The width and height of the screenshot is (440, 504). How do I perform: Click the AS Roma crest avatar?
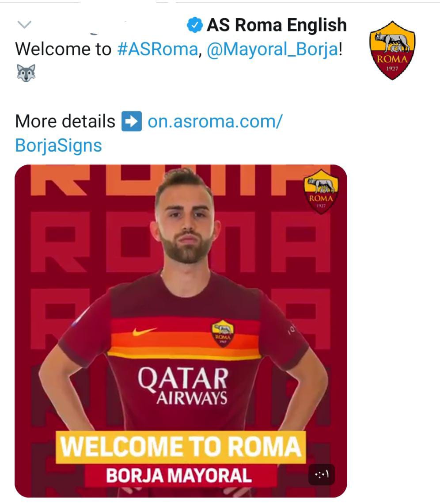[392, 50]
